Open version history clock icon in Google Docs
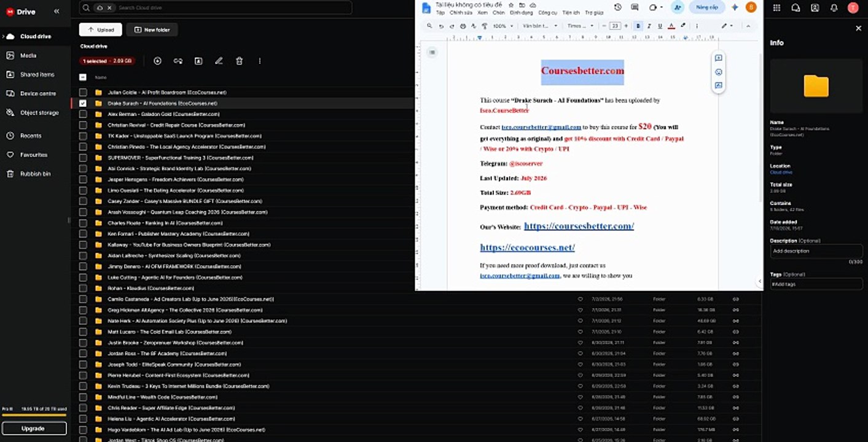Image resolution: width=868 pixels, height=442 pixels. [x=617, y=7]
